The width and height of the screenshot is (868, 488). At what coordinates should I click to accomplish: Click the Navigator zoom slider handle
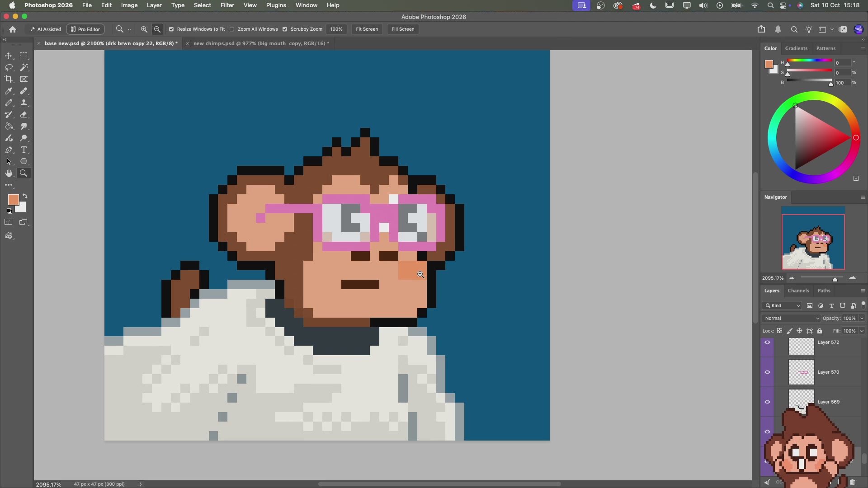(x=835, y=279)
